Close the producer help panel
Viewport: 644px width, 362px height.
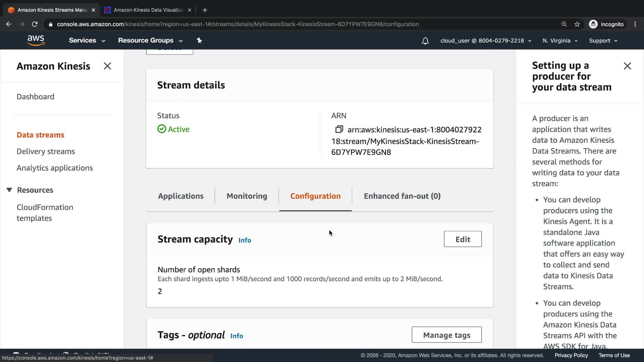627,66
